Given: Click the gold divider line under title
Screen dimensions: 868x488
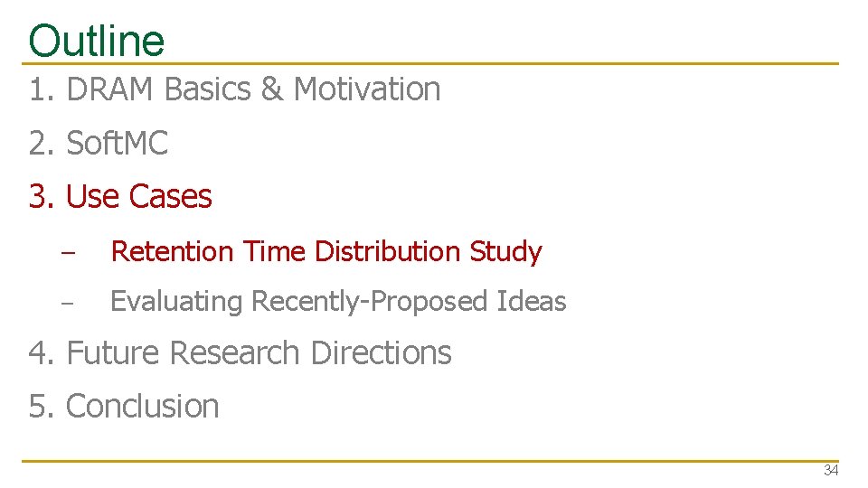Looking at the screenshot, I should click(x=434, y=64).
